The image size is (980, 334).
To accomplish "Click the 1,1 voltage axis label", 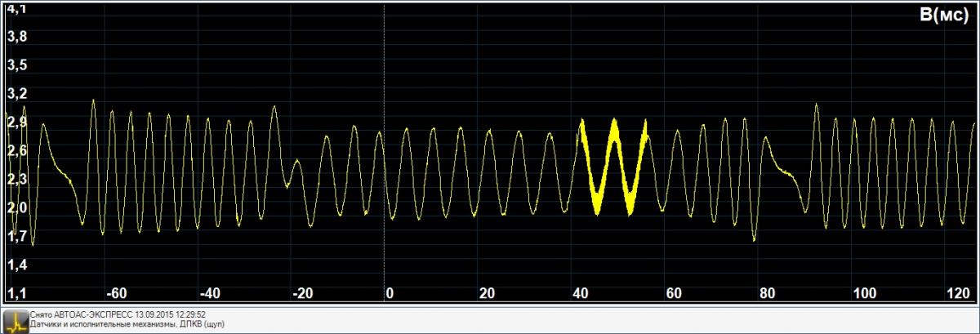I will click(x=16, y=292).
